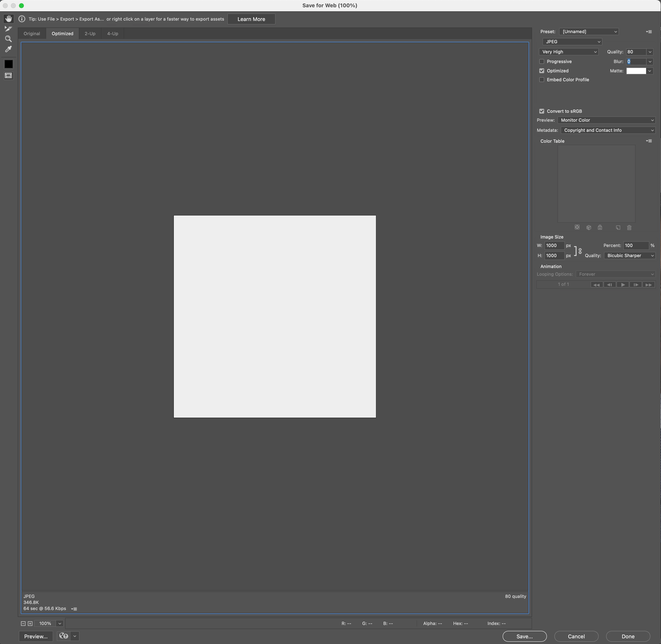Click the zoom out minus icon
Screen dimensions: 661x644
(23, 623)
